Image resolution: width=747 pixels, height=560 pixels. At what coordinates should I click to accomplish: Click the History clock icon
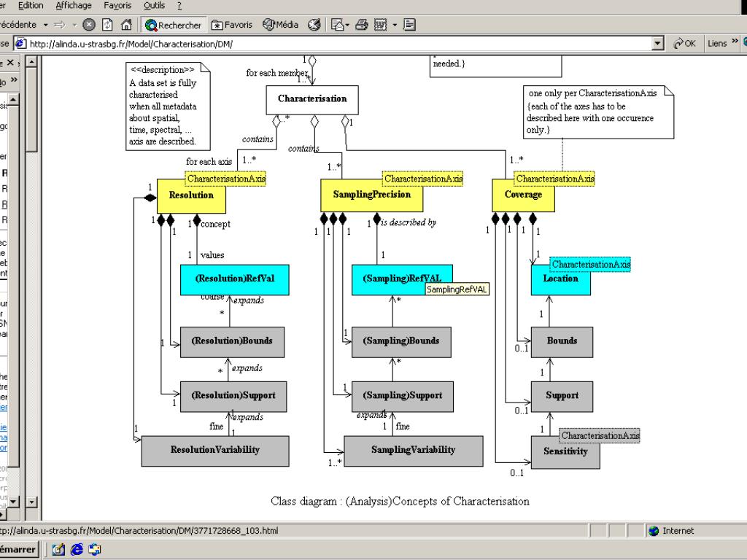(x=314, y=25)
